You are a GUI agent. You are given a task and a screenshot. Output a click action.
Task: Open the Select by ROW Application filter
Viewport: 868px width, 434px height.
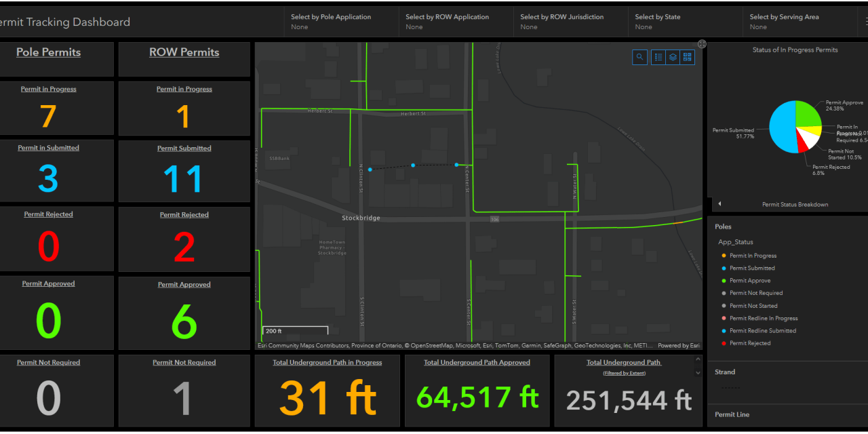(x=456, y=22)
